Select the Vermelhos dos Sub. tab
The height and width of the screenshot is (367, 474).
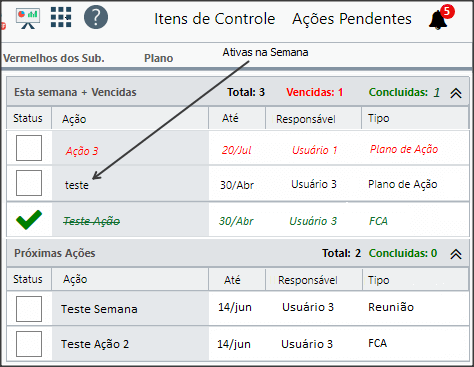point(54,58)
